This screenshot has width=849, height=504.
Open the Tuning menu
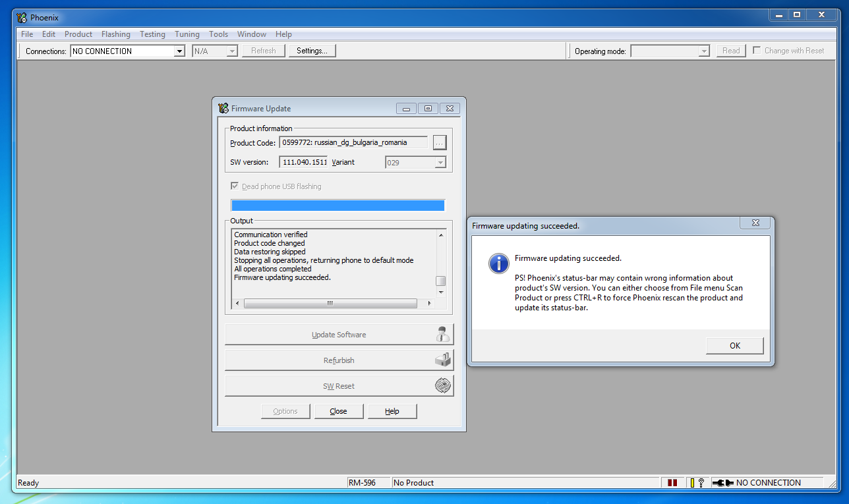[187, 34]
